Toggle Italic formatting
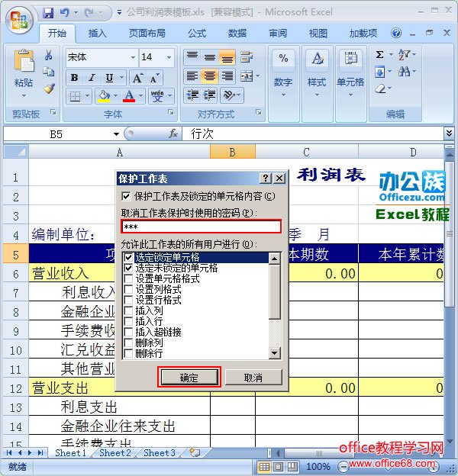The width and height of the screenshot is (458, 476). tap(92, 78)
